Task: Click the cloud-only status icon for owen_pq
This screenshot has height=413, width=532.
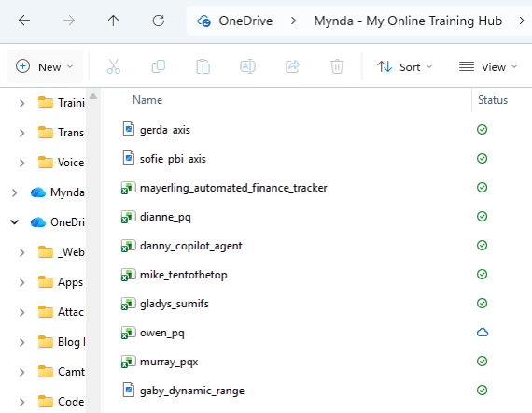Action: click(x=483, y=332)
